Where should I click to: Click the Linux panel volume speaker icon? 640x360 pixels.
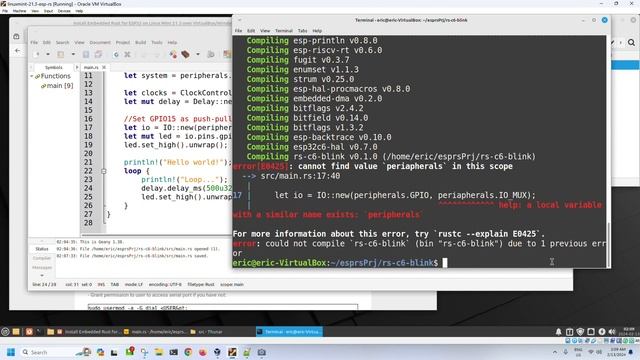tap(612, 332)
